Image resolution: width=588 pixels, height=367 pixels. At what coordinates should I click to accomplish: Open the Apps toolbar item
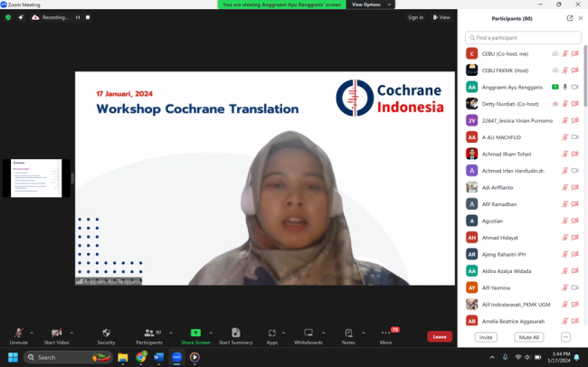(x=272, y=336)
